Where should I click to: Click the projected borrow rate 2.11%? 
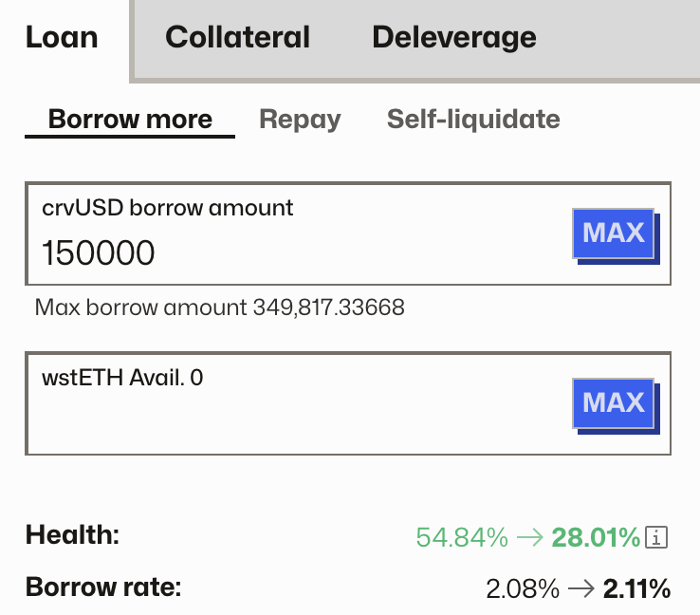coord(636,589)
